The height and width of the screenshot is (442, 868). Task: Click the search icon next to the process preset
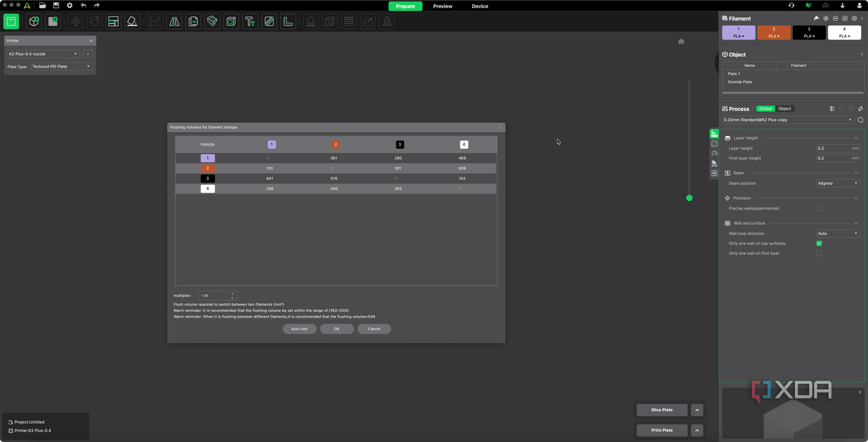[860, 120]
